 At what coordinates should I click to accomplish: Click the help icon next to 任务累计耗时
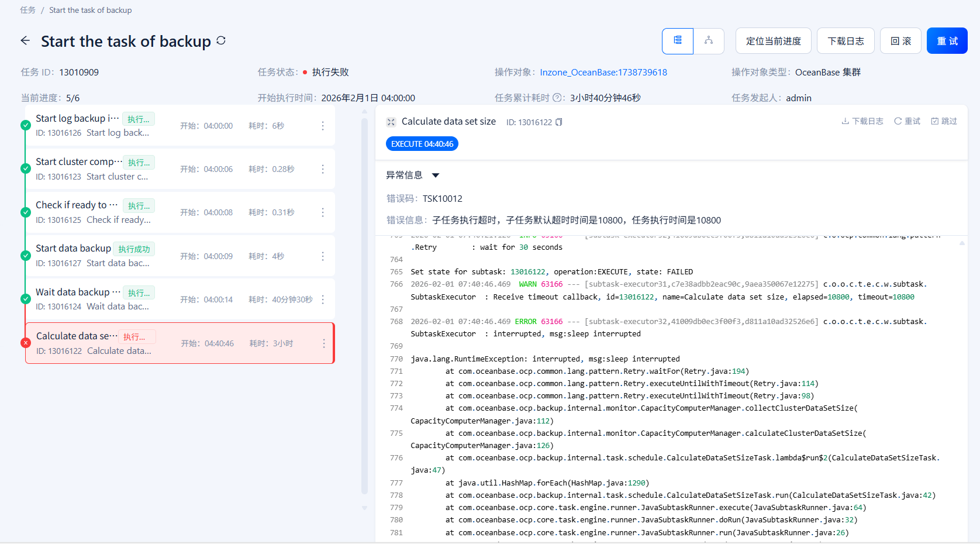tap(557, 98)
